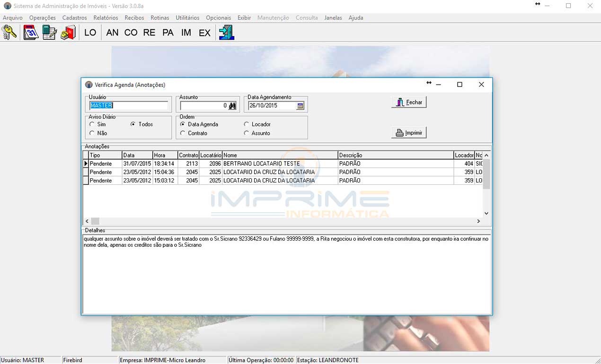The height and width of the screenshot is (364, 601).
Task: Set ordering to Locador
Action: pyautogui.click(x=246, y=124)
